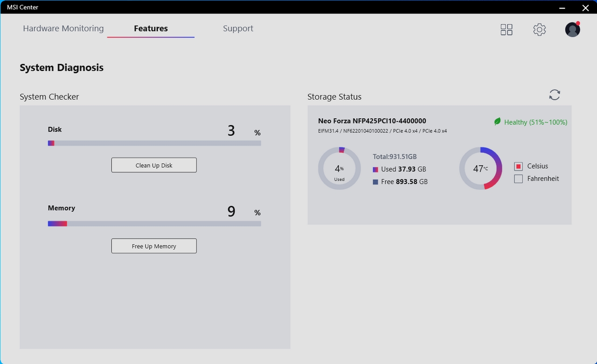This screenshot has height=364, width=597.
Task: Open the user profile avatar
Action: (573, 29)
